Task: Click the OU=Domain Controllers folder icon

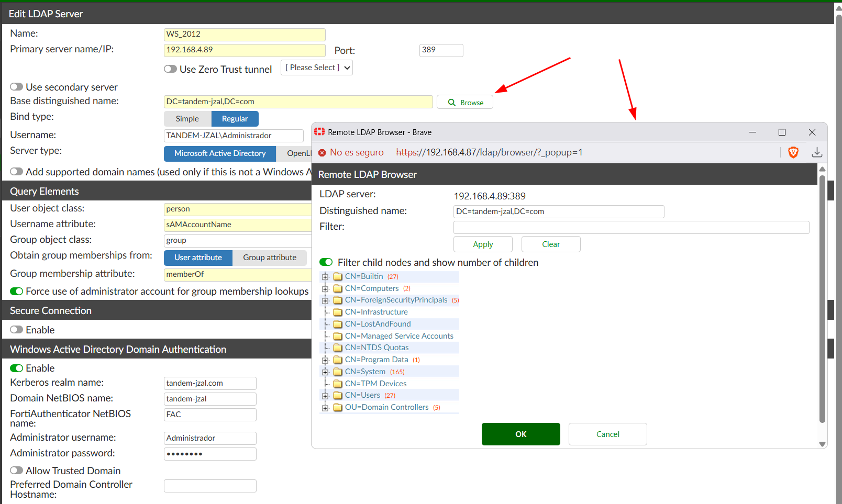Action: (x=338, y=408)
